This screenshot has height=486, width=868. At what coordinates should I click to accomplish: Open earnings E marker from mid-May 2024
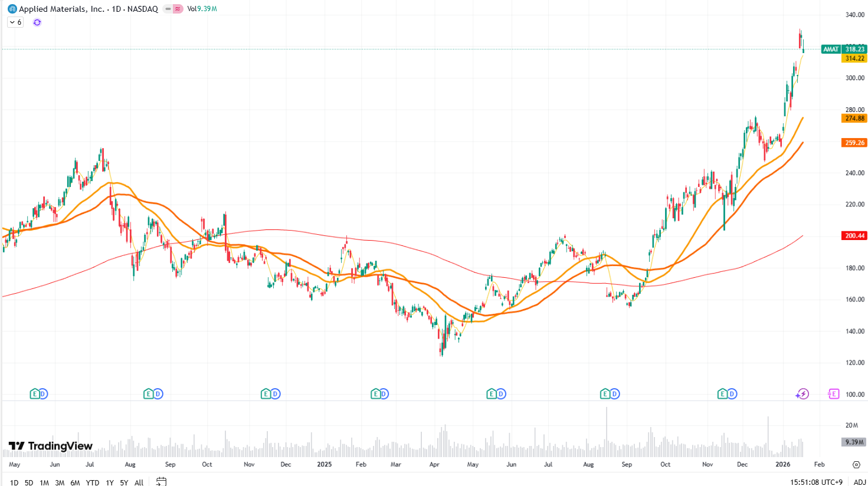35,394
